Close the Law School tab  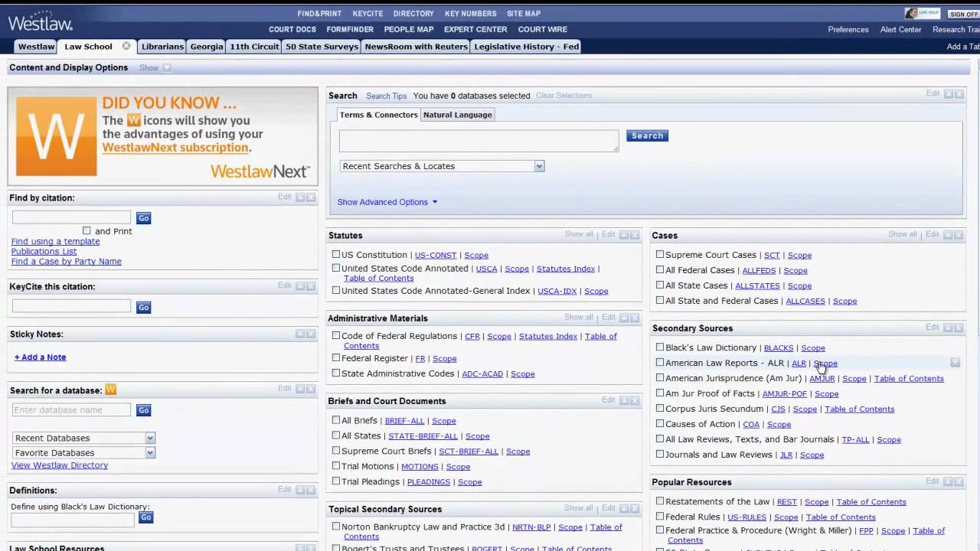[126, 46]
